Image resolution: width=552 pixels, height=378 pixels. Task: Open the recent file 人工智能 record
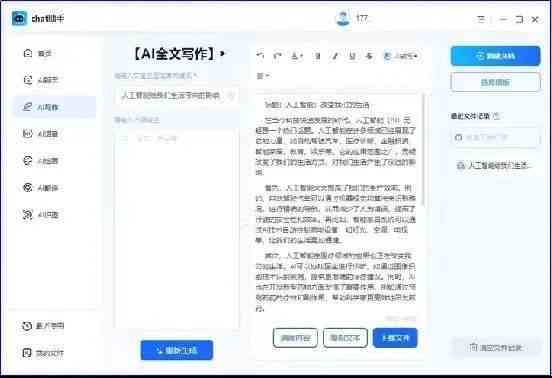click(x=494, y=165)
